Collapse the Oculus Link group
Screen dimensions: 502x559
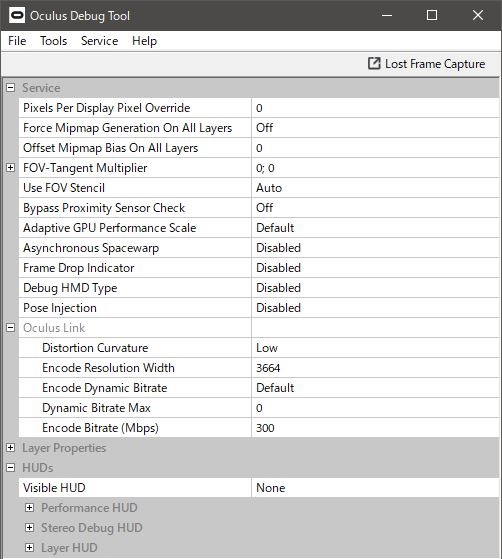coord(11,328)
